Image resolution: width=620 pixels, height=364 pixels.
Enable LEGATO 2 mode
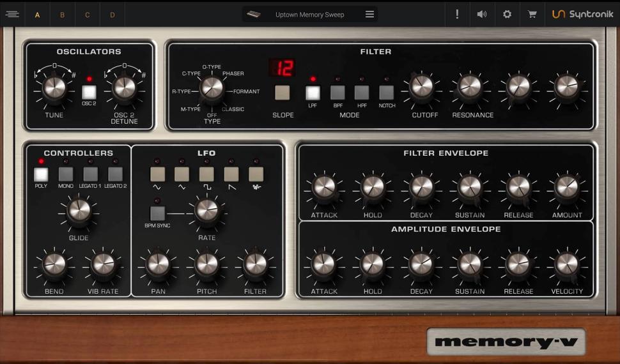[x=116, y=174]
